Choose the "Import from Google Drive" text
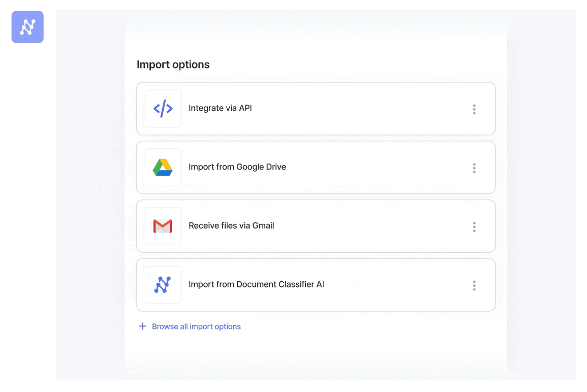This screenshot has height=392, width=587. [237, 167]
